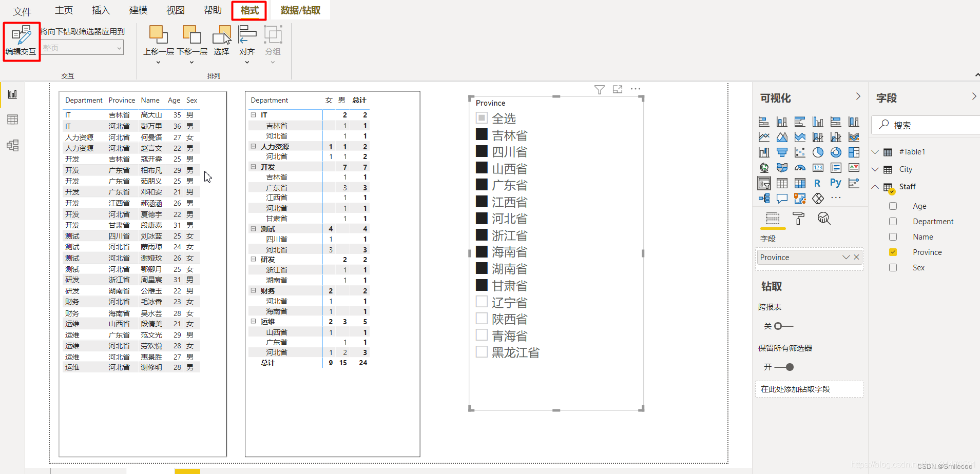Viewport: 980px width, 474px height.
Task: Switch to the 主页 tab
Action: point(64,10)
